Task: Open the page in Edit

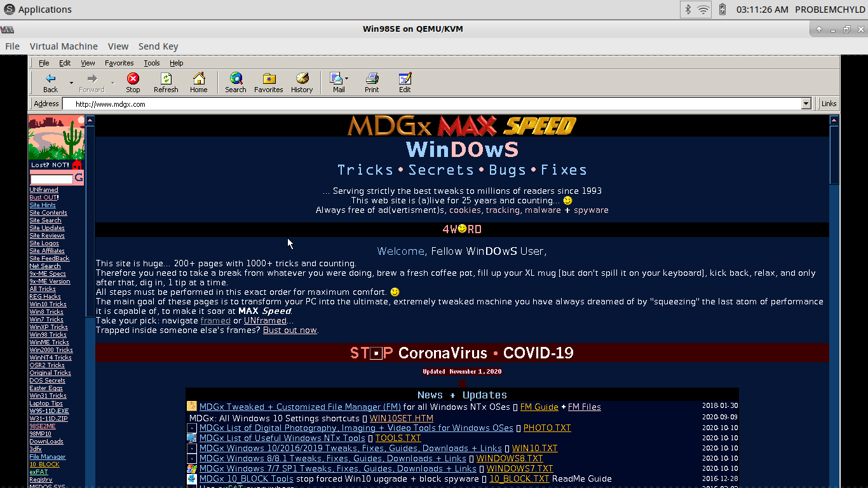Action: 405,83
